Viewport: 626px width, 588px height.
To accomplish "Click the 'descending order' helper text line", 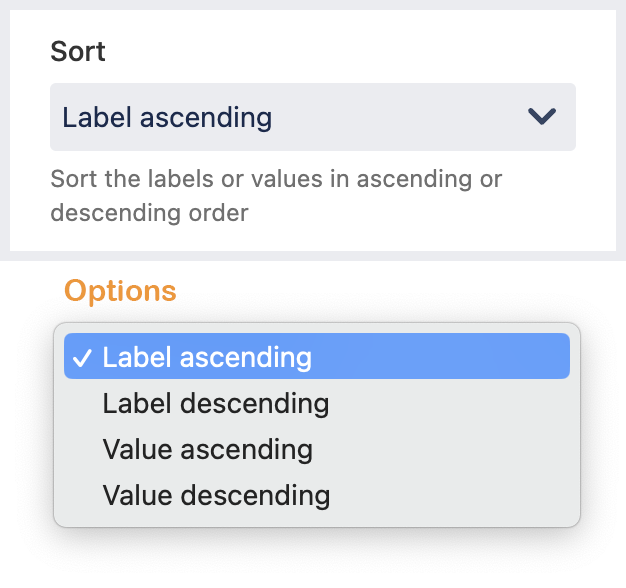I will pyautogui.click(x=149, y=212).
